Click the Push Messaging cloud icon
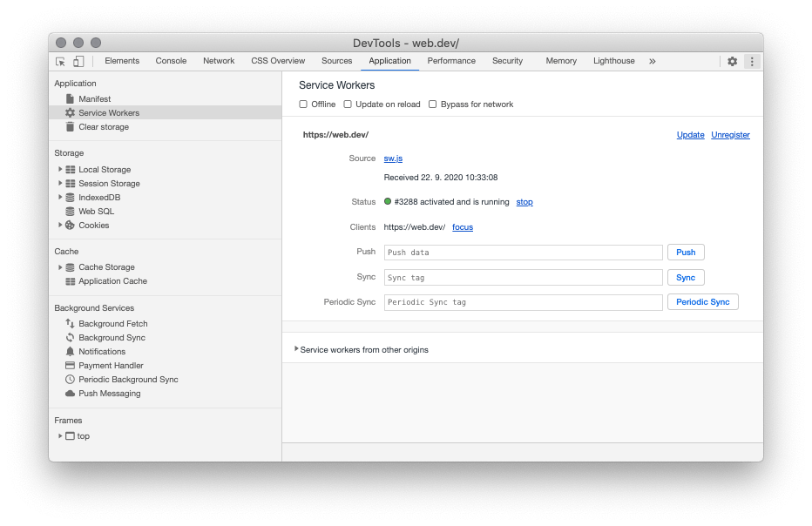Screen dimensions: 812x526 tap(70, 393)
